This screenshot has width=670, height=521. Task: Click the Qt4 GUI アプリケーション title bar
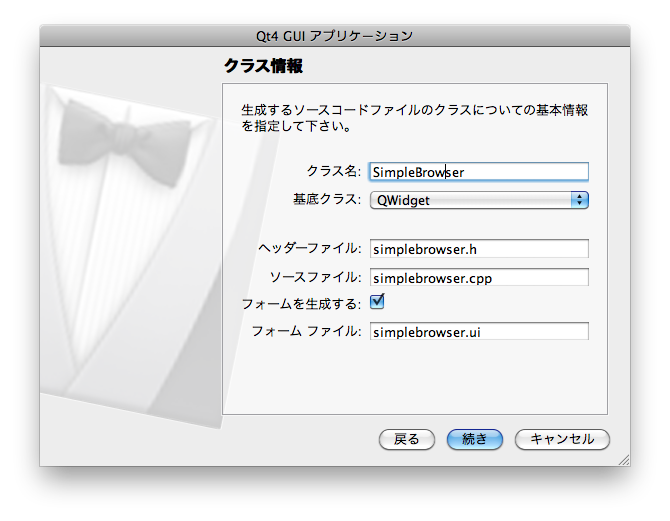point(335,35)
